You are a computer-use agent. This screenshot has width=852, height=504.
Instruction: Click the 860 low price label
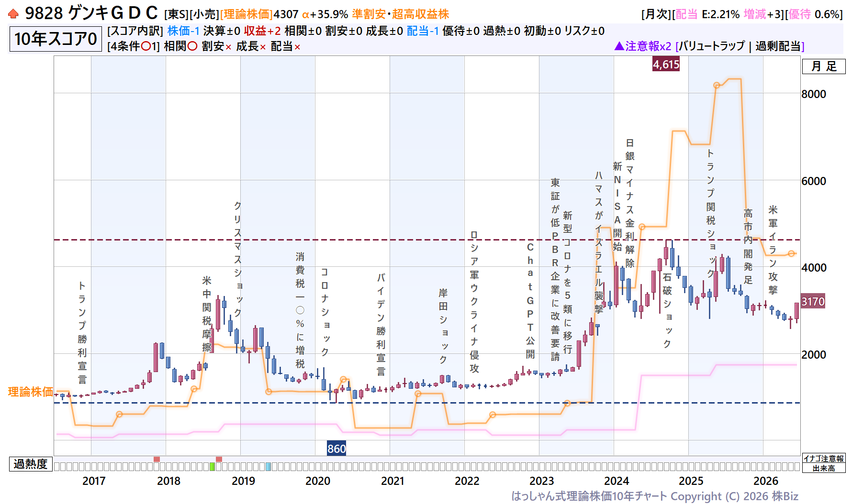336,449
